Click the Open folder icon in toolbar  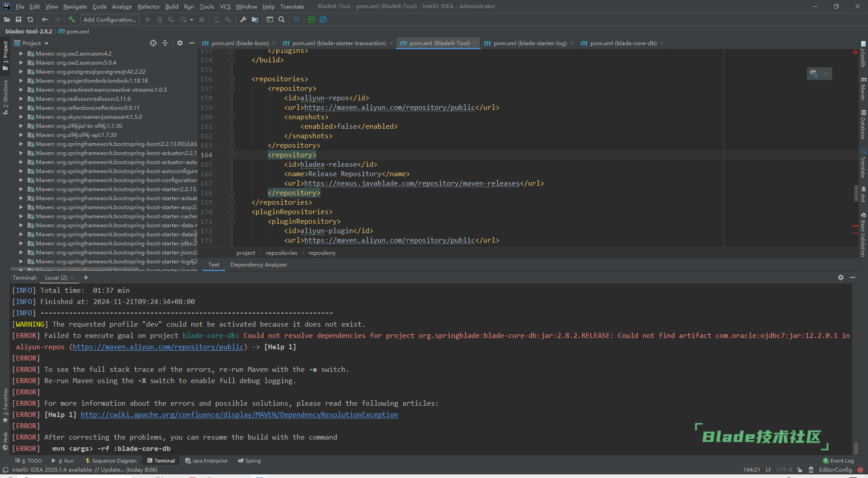[7, 19]
